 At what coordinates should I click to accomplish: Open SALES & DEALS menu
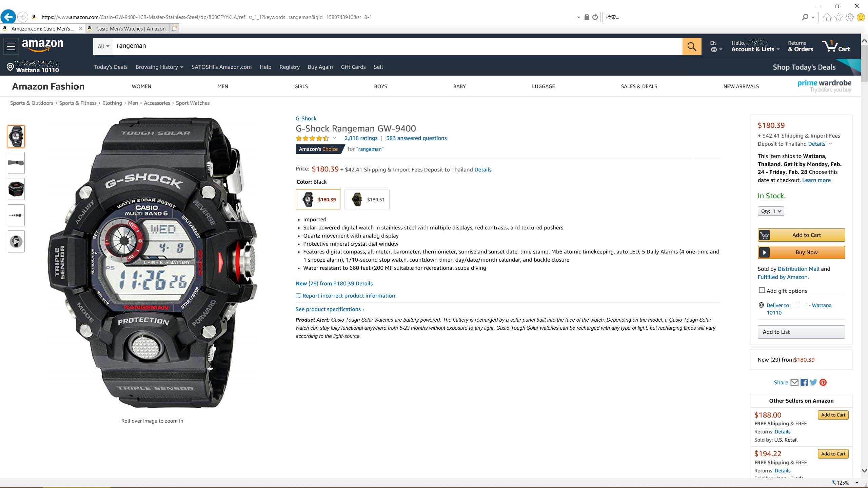click(639, 86)
